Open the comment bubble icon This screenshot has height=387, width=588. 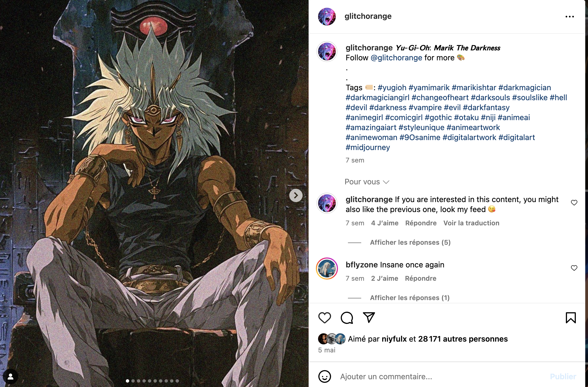click(347, 318)
